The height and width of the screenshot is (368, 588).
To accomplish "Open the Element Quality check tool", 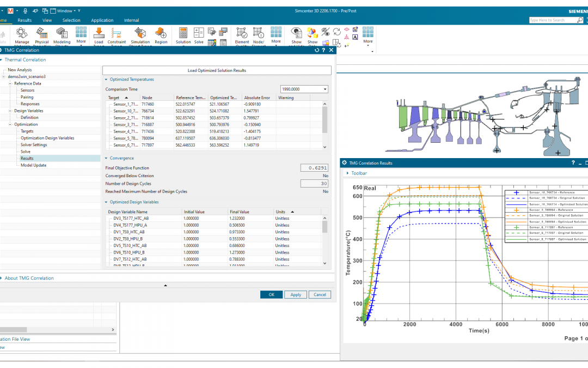I will tap(242, 36).
